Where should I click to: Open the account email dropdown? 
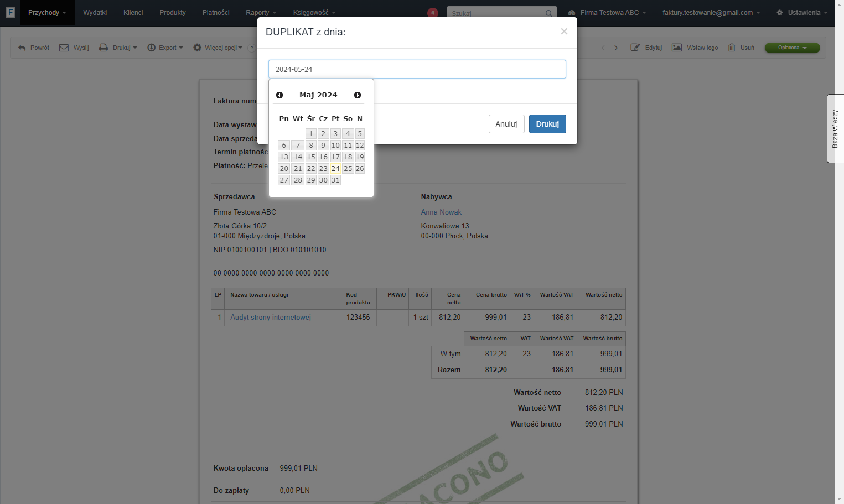click(711, 13)
